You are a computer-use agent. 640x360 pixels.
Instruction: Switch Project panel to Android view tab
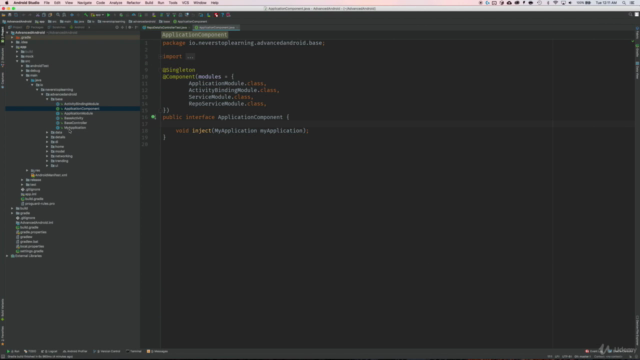(77, 27)
